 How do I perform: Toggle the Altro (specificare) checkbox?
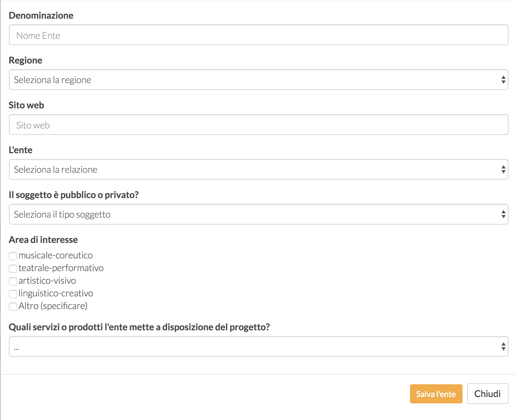click(13, 306)
